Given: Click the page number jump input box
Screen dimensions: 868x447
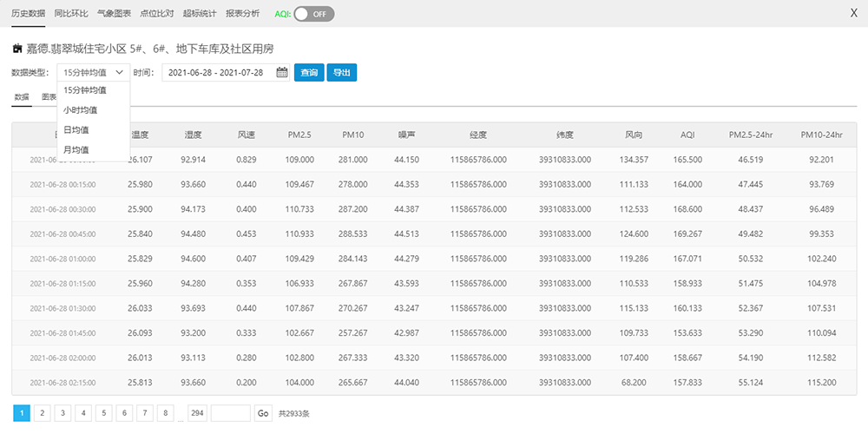Looking at the screenshot, I should 230,413.
